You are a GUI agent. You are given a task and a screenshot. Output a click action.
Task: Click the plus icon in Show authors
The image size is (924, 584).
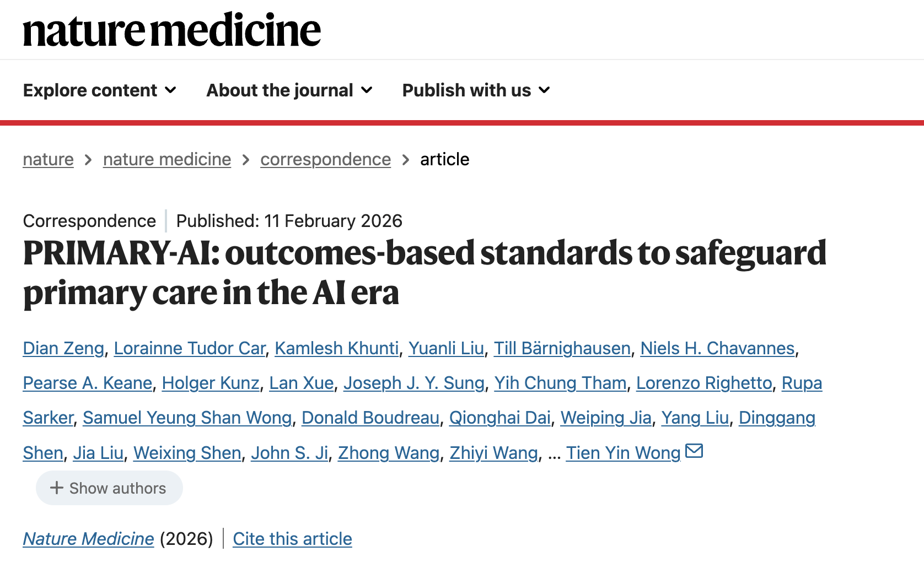56,488
